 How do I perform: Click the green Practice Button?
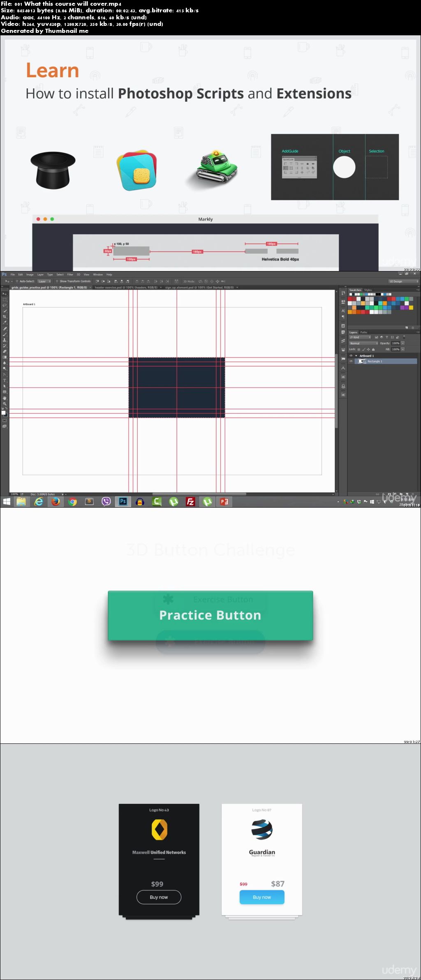coord(210,615)
